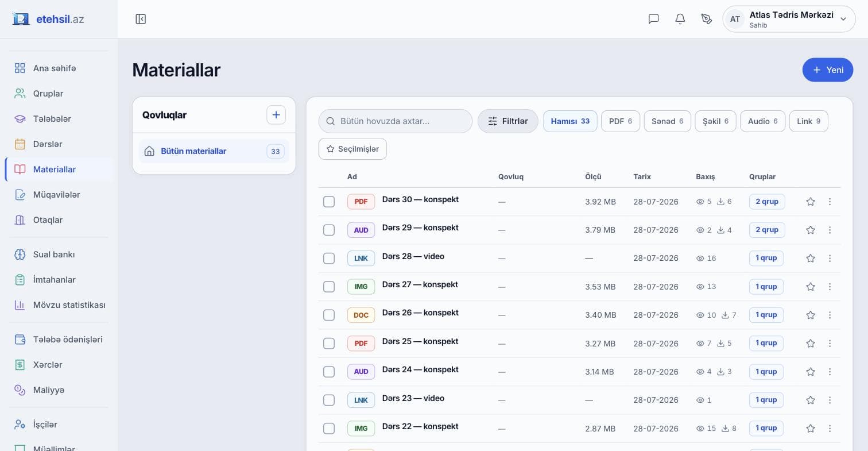Screen dimensions: 868x451
Task: Show Seçilmişlər favorites only
Action: tap(352, 149)
